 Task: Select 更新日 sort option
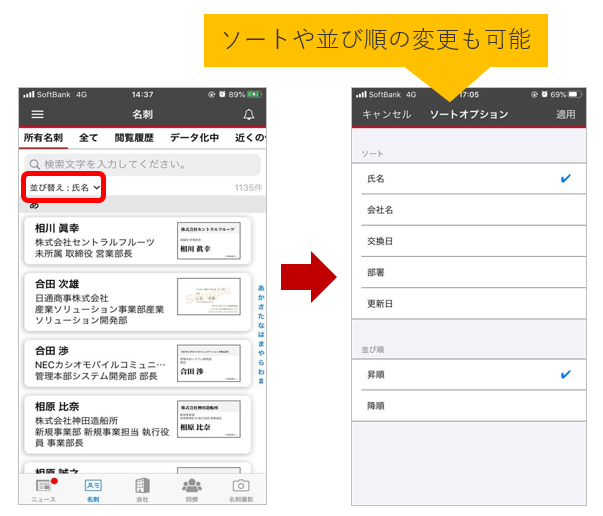(469, 303)
